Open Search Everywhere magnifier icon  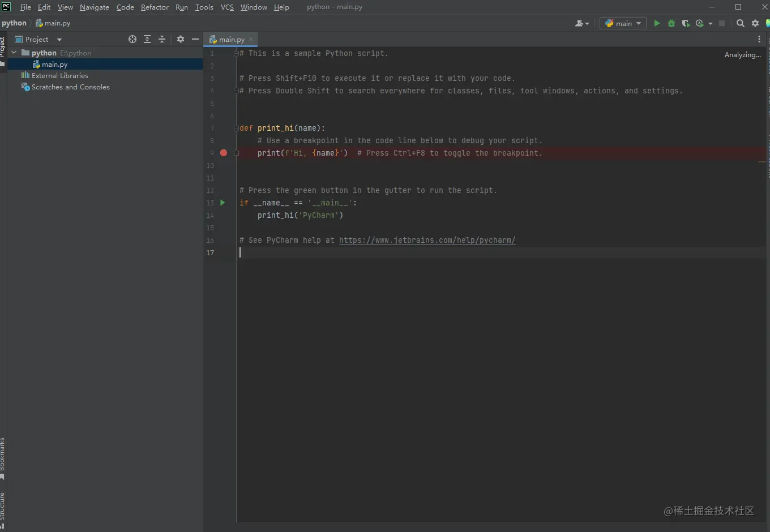pyautogui.click(x=740, y=23)
